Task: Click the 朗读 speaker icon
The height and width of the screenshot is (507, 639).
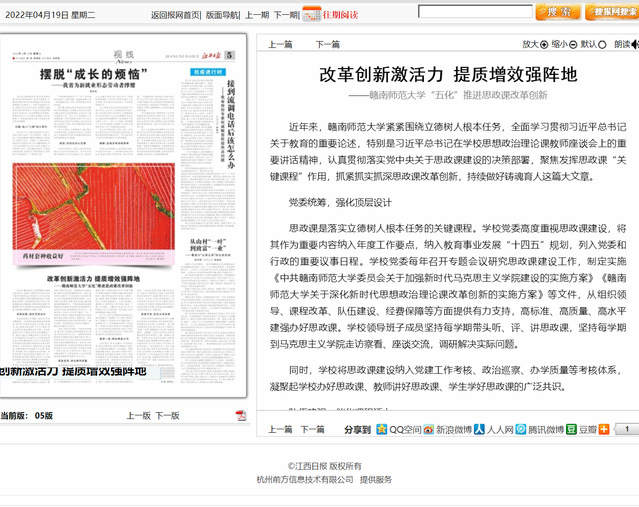Action: [x=635, y=44]
